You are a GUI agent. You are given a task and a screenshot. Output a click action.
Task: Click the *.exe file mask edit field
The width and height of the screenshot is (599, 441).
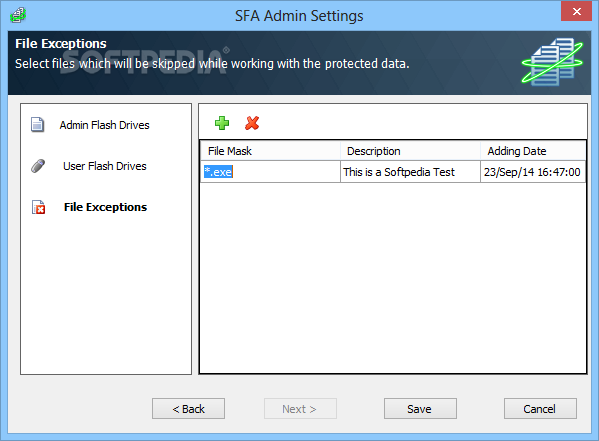tap(270, 172)
